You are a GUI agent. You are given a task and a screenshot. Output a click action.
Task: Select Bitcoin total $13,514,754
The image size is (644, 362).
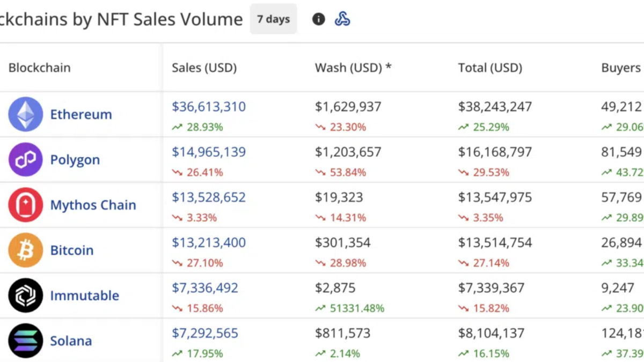495,242
